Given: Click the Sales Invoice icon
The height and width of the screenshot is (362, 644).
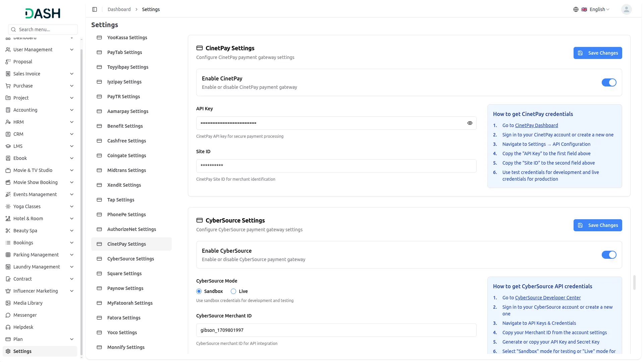Looking at the screenshot, I should [x=8, y=74].
